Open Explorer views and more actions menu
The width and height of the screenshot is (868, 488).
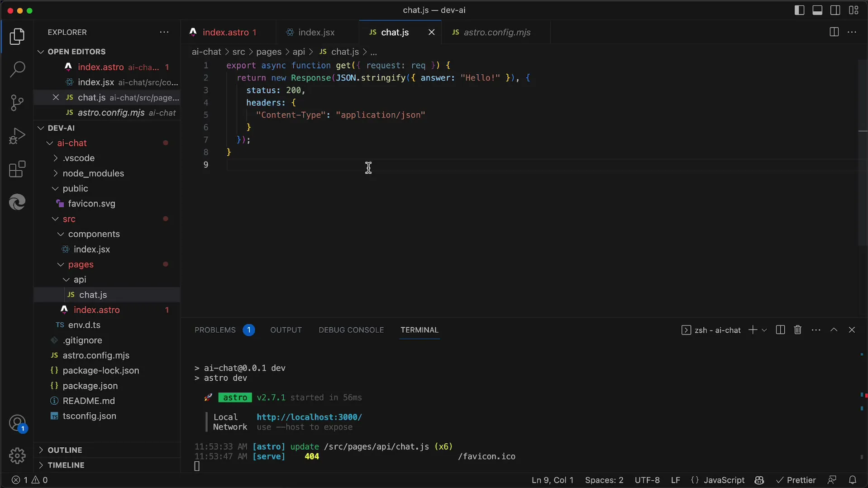pos(164,32)
